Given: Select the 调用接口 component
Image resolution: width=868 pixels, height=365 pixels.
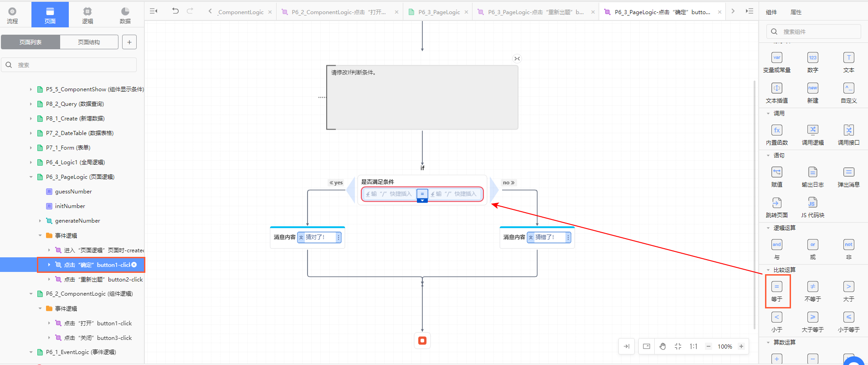Looking at the screenshot, I should click(848, 135).
